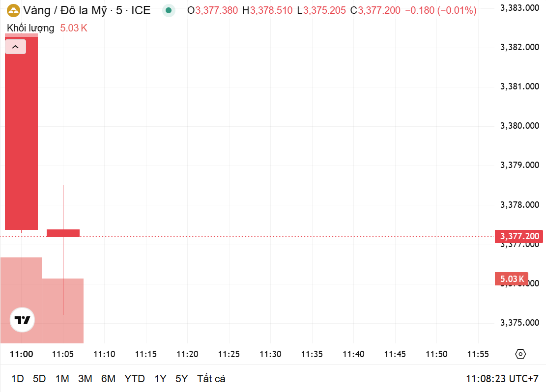The image size is (546, 392).
Task: Click the 5.03 K volume axis label
Action: [512, 279]
